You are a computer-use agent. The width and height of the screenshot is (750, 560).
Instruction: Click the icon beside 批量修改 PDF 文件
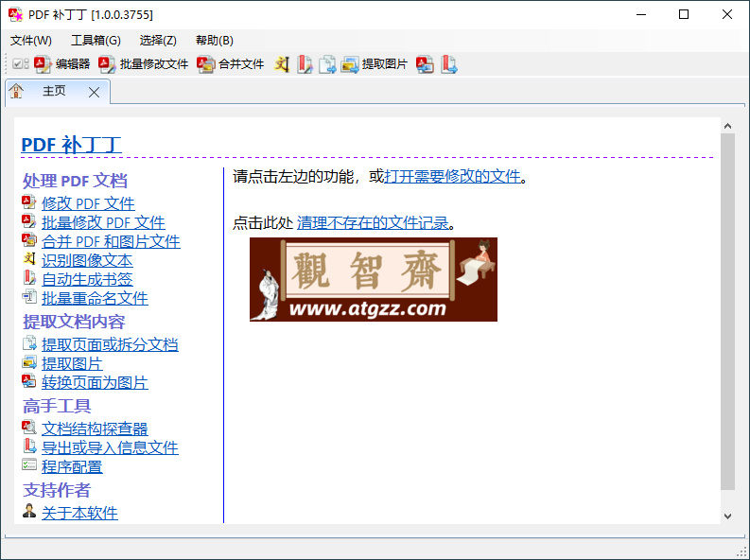point(29,221)
